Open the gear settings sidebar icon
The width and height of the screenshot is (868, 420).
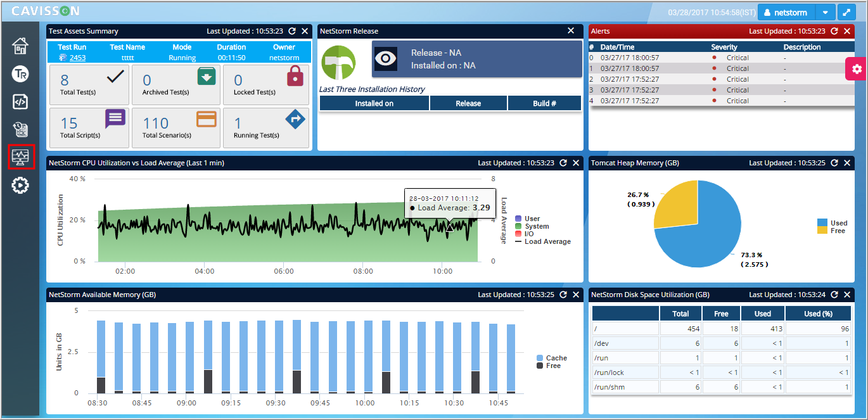click(20, 185)
